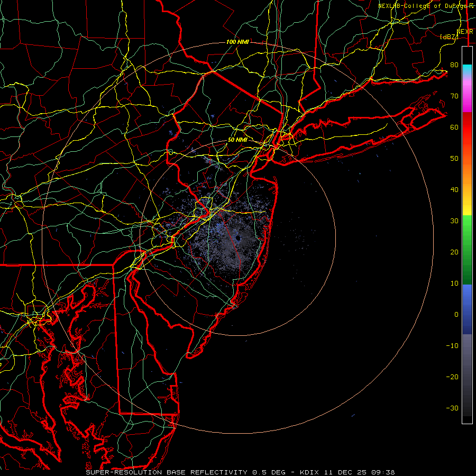Screen dimensions: 476x476
Task: Click the green band of the color bar
Action: point(467,250)
